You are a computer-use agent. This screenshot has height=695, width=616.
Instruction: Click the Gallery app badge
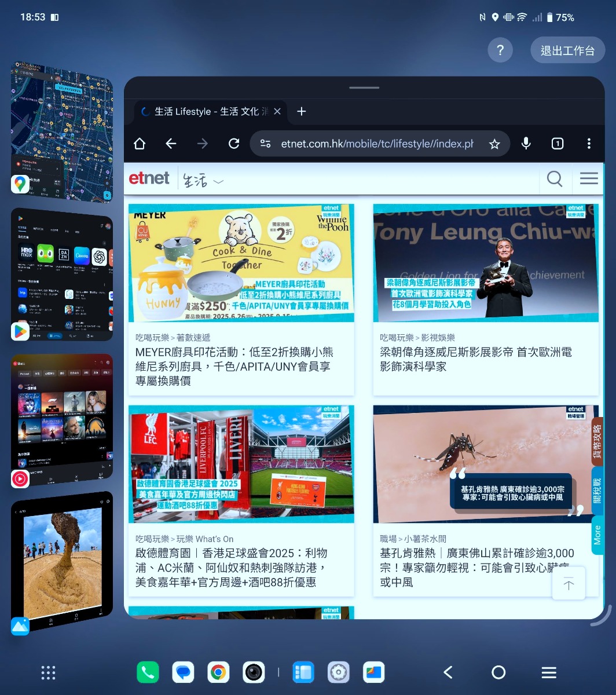point(20,626)
